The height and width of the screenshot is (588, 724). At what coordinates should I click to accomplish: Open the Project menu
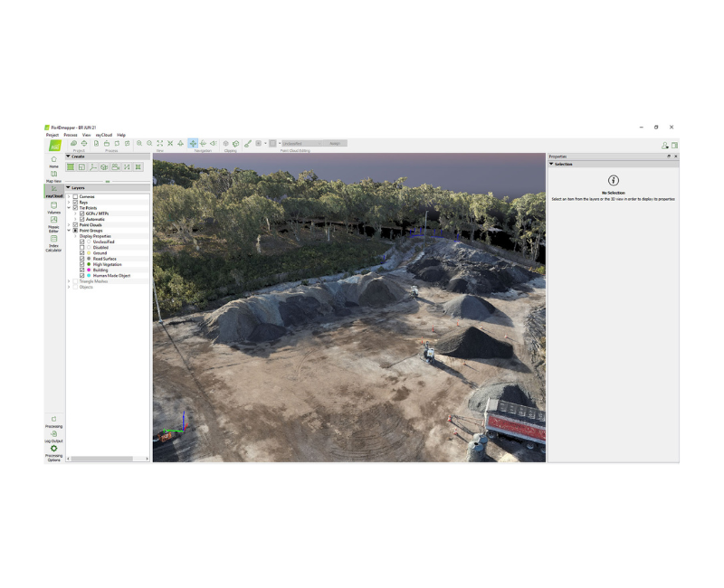(52, 135)
